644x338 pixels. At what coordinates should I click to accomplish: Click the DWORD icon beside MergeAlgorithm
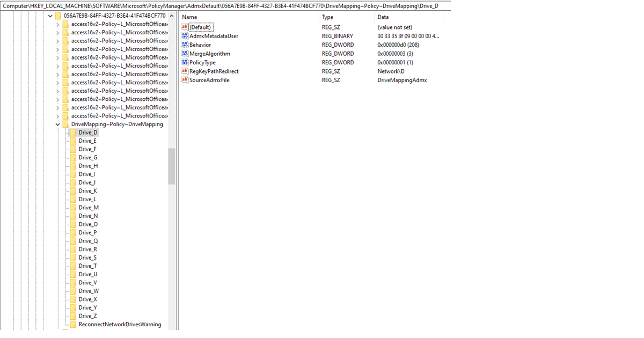pos(185,53)
